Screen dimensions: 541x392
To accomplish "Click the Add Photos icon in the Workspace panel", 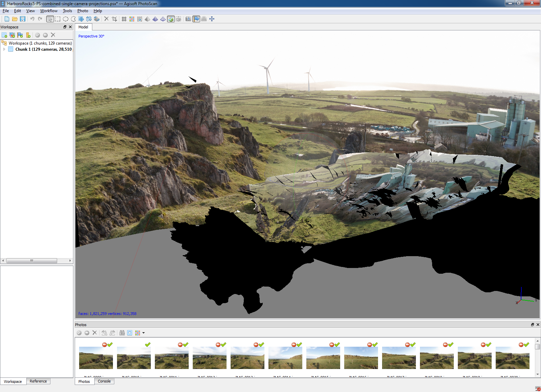I will pyautogui.click(x=12, y=35).
